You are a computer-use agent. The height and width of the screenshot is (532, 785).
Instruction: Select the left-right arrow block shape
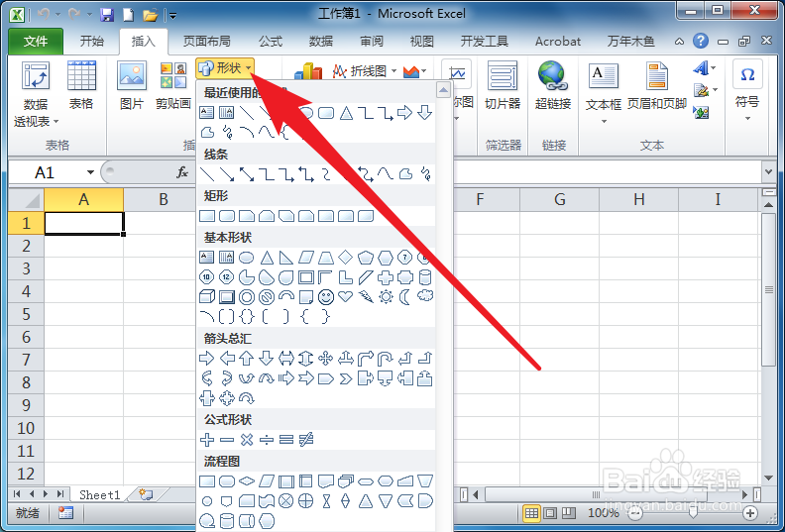click(x=286, y=359)
